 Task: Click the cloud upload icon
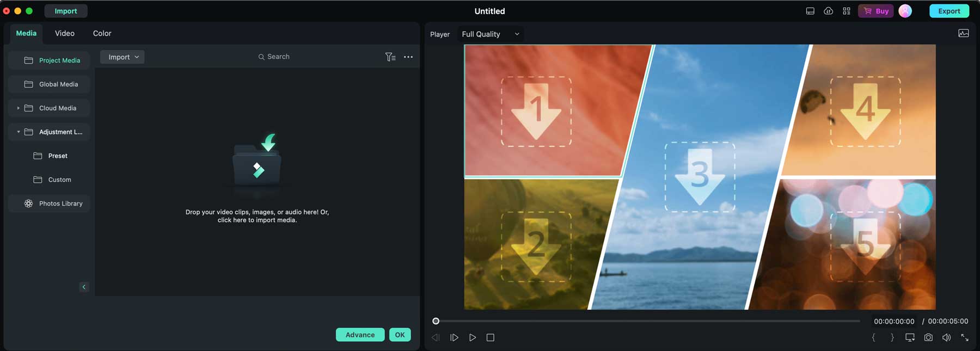[828, 11]
